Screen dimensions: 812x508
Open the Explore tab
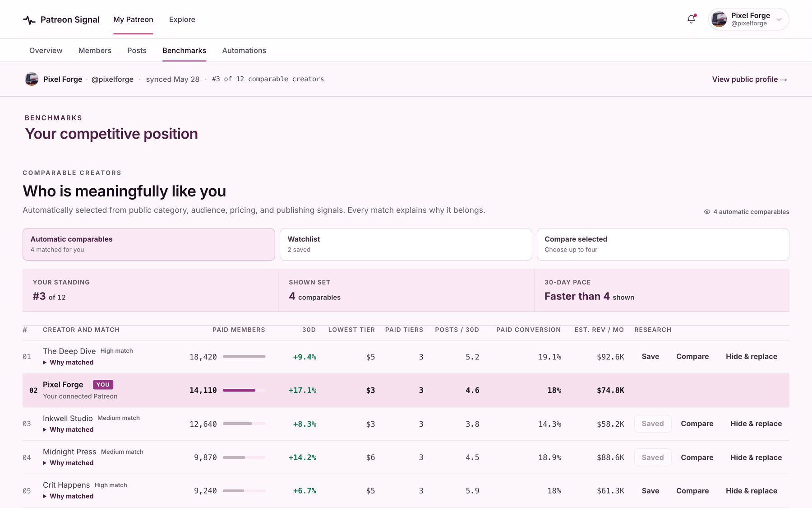[x=182, y=19]
